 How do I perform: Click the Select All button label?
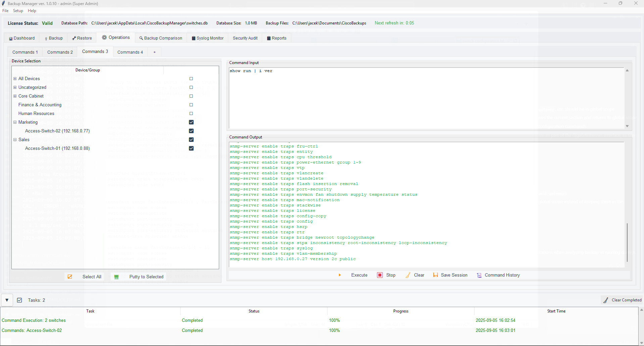click(92, 277)
